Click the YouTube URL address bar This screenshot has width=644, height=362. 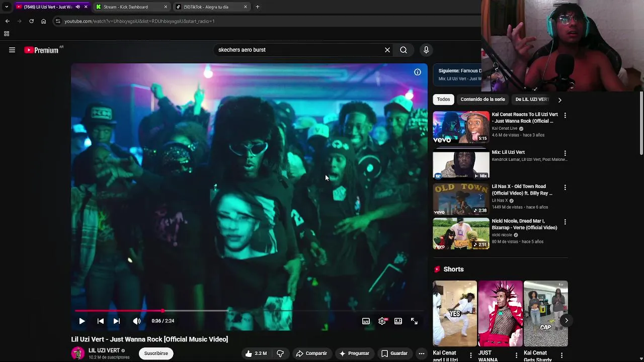[x=267, y=21]
